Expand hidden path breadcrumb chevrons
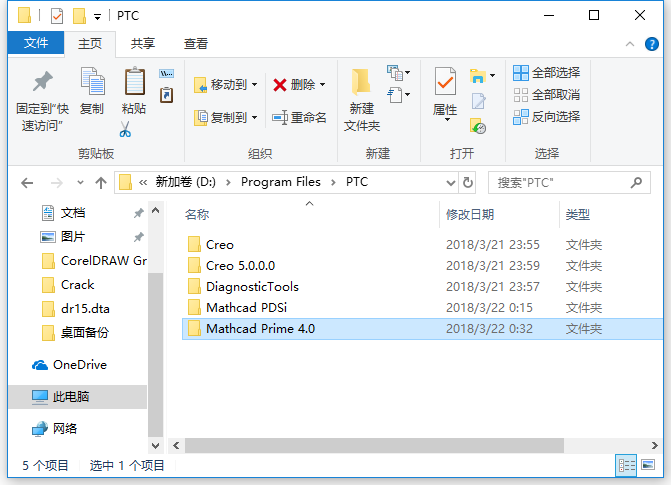This screenshot has width=671, height=485. [143, 183]
